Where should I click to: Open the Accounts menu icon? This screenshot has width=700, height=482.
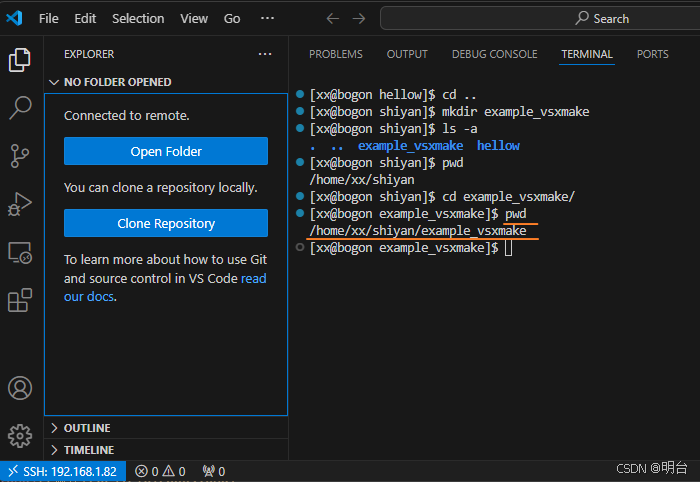pos(20,388)
